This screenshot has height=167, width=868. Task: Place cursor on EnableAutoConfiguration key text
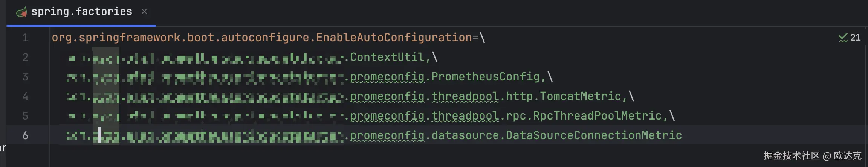tap(394, 38)
